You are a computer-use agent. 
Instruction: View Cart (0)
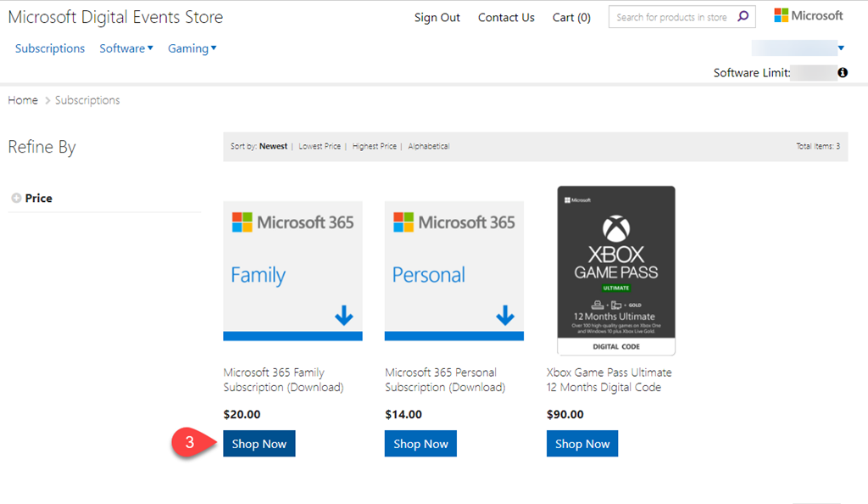(x=571, y=18)
